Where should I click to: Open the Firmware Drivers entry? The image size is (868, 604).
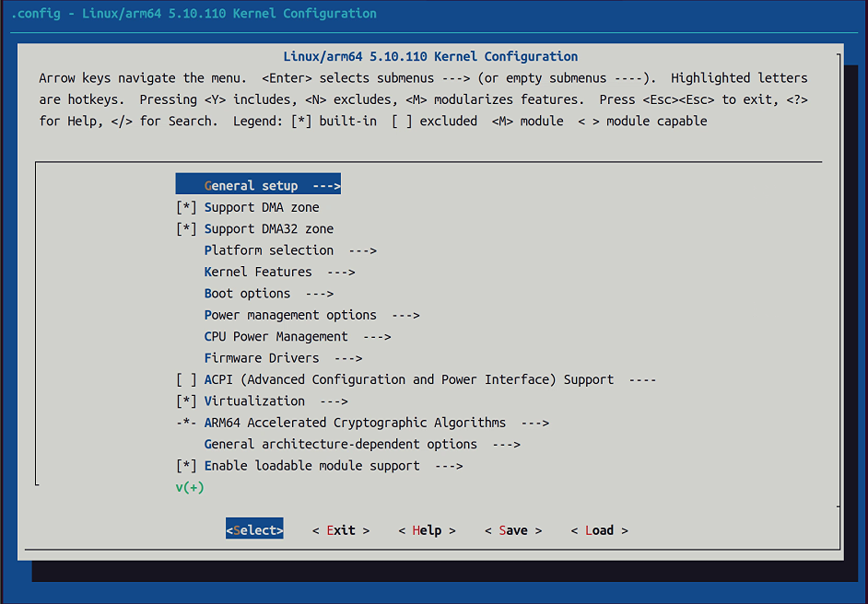[x=282, y=358]
